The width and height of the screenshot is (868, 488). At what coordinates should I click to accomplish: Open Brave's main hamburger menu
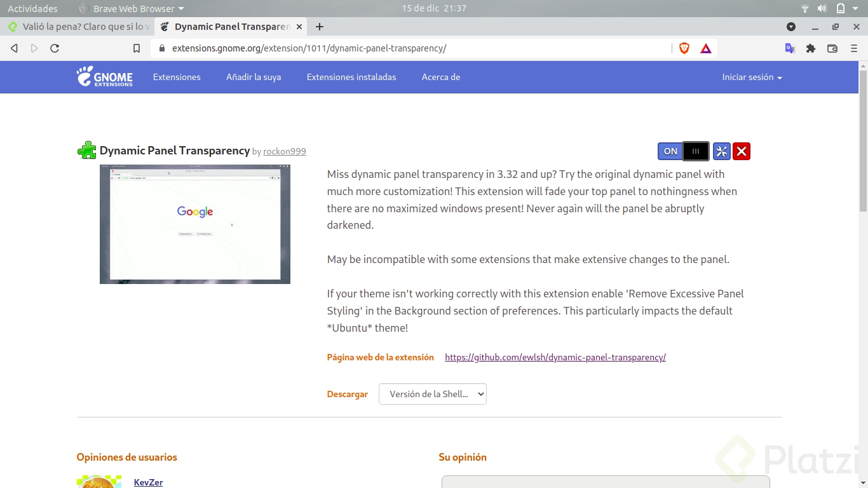pos(853,48)
